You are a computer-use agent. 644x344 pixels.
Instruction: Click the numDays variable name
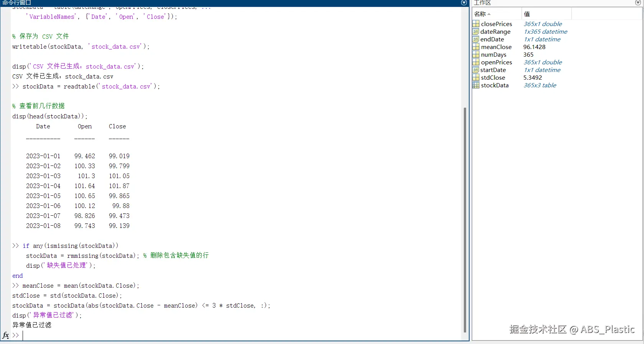(x=494, y=54)
